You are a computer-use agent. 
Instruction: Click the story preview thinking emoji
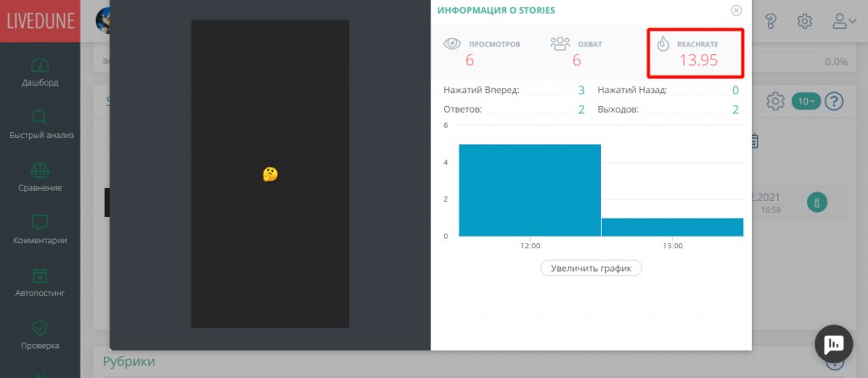tap(270, 174)
